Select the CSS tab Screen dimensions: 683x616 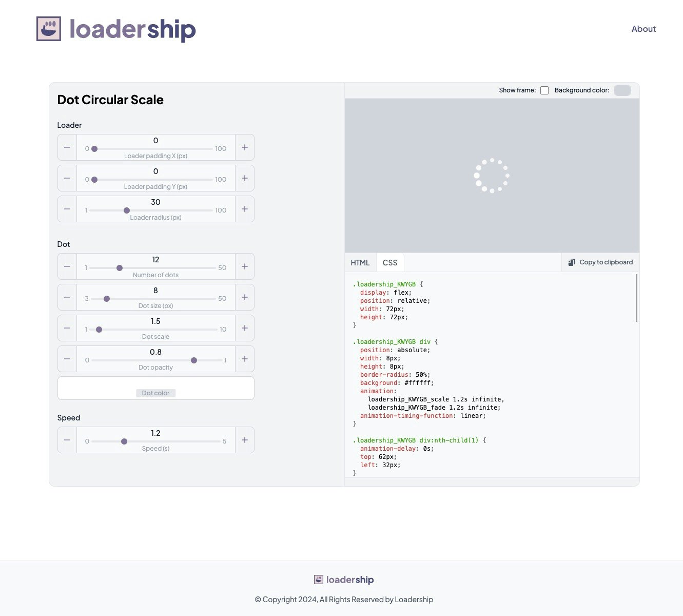click(x=389, y=262)
